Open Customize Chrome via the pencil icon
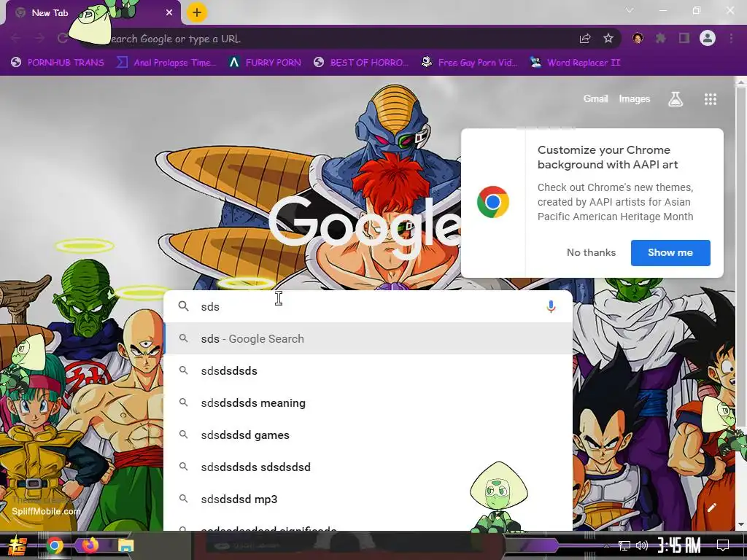Viewport: 747px width, 560px height. tap(712, 507)
